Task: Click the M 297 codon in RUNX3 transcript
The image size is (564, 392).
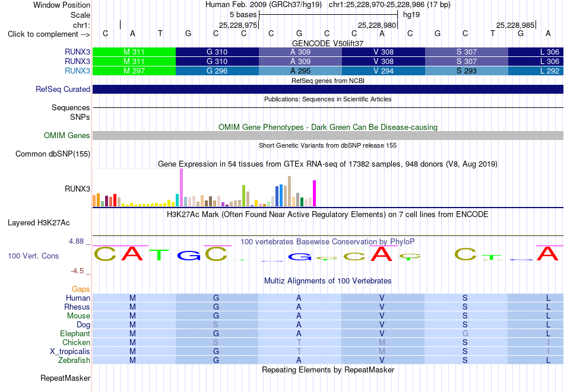Action: tap(134, 71)
